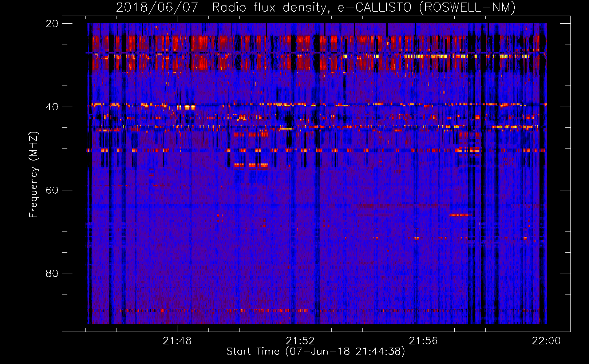Click the time tick label "21:52"

coord(300,341)
